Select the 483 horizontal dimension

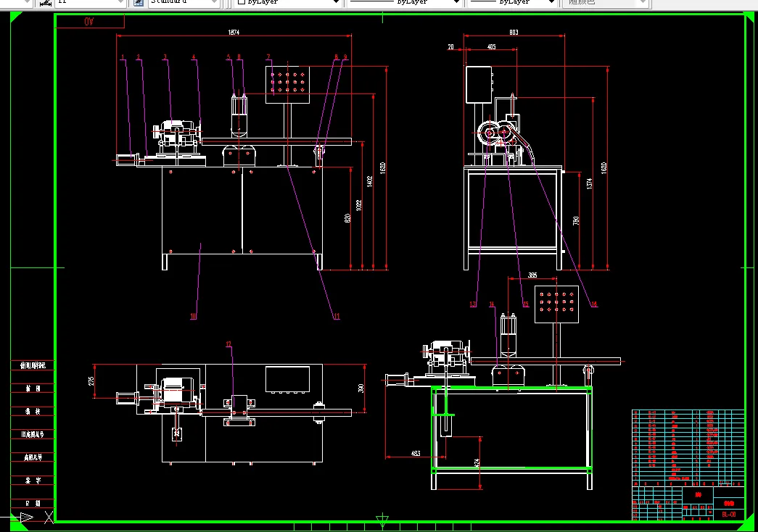point(415,453)
